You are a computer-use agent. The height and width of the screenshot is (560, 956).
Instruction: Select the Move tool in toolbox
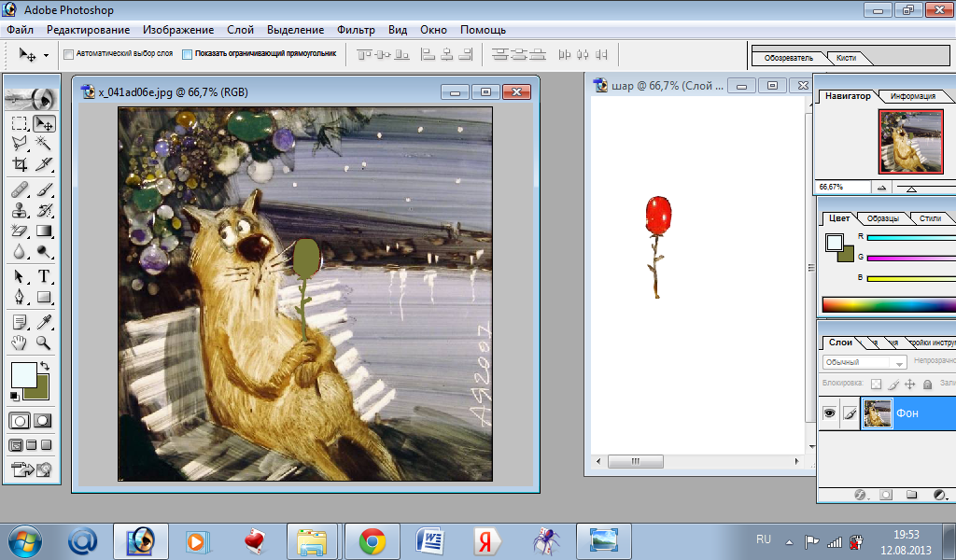point(44,124)
